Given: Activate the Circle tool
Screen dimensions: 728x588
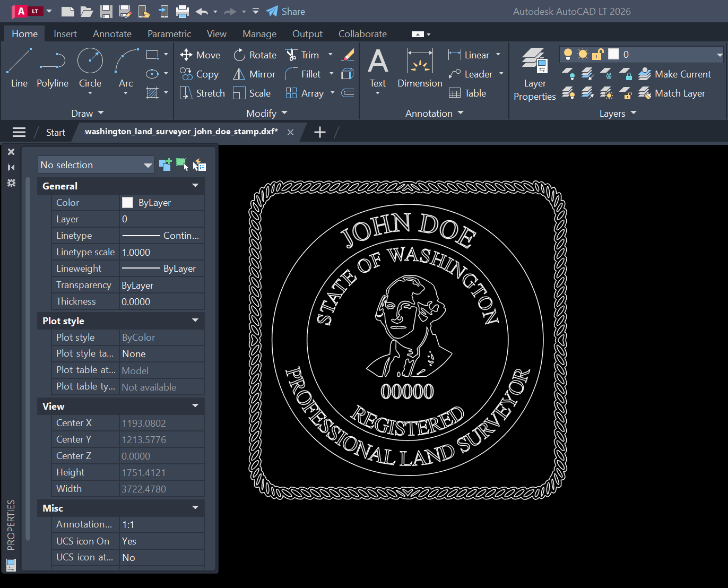Looking at the screenshot, I should tap(90, 68).
